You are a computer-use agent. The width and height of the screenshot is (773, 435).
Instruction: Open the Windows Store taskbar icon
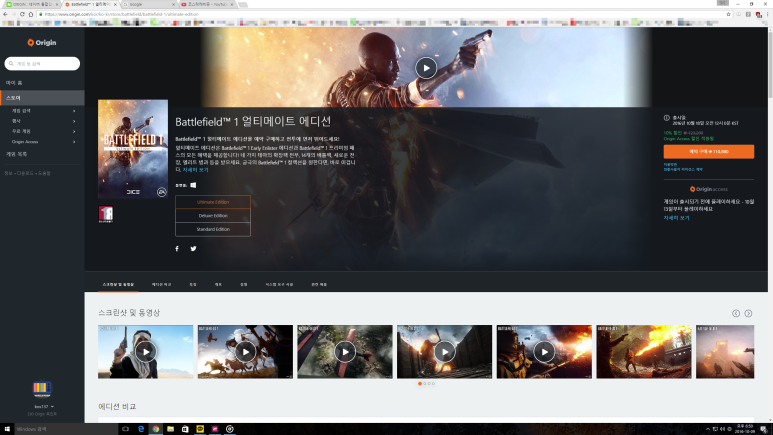pos(185,429)
